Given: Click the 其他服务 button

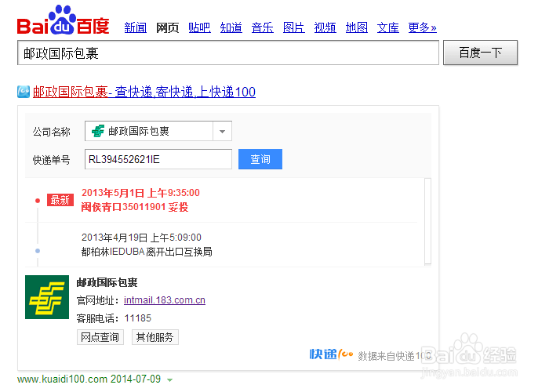Looking at the screenshot, I should [x=155, y=337].
